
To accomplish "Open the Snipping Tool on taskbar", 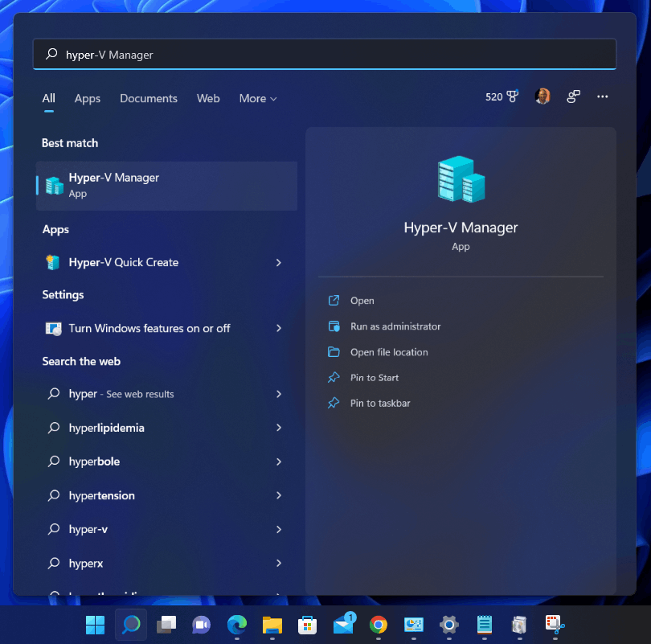I will [555, 624].
